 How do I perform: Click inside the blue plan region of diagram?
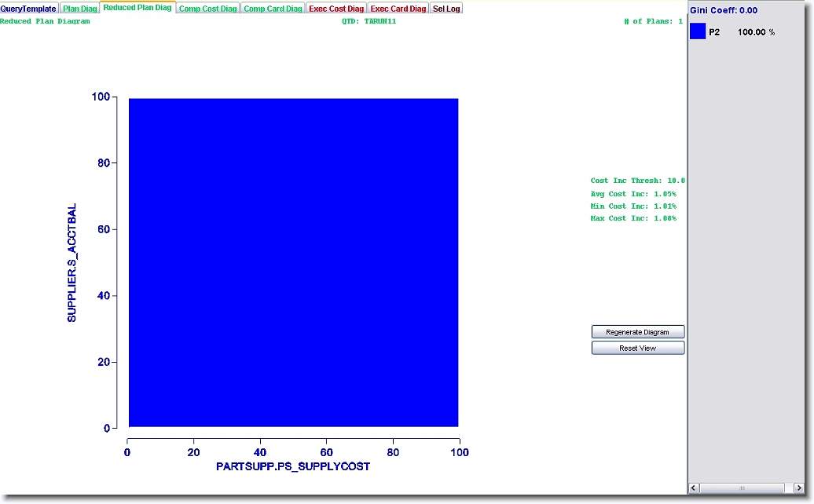[x=293, y=263]
